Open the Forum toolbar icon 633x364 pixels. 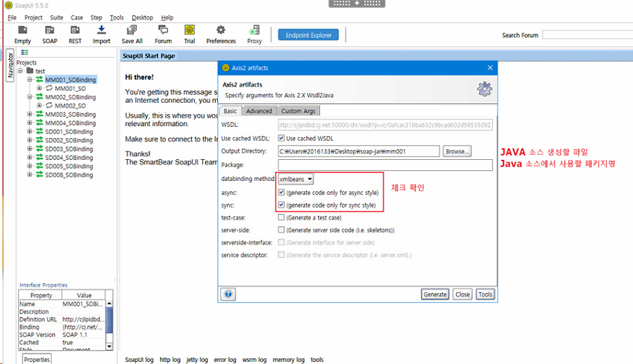tap(163, 30)
